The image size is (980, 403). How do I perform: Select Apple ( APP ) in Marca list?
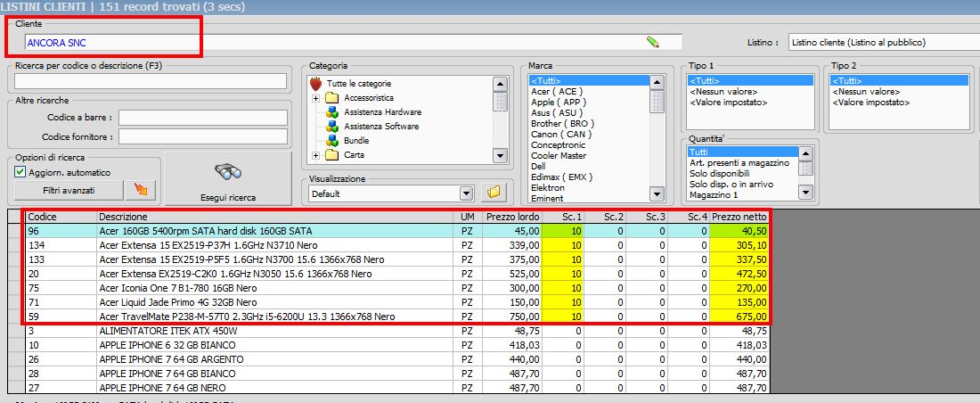point(558,102)
